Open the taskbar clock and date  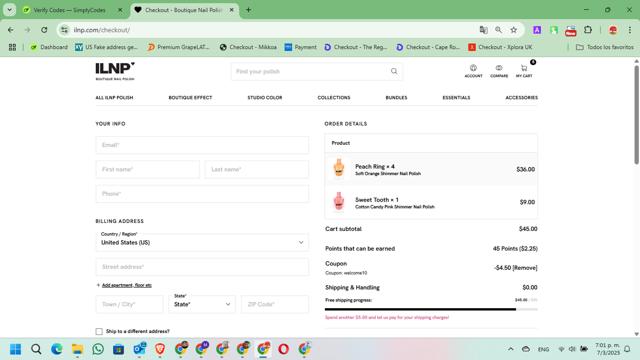click(x=607, y=349)
